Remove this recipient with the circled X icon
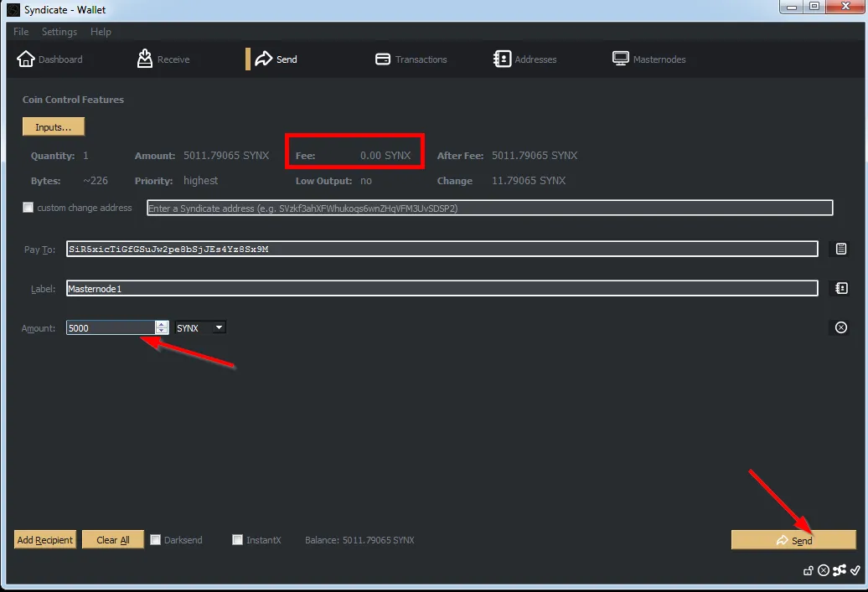This screenshot has height=592, width=868. click(x=841, y=327)
